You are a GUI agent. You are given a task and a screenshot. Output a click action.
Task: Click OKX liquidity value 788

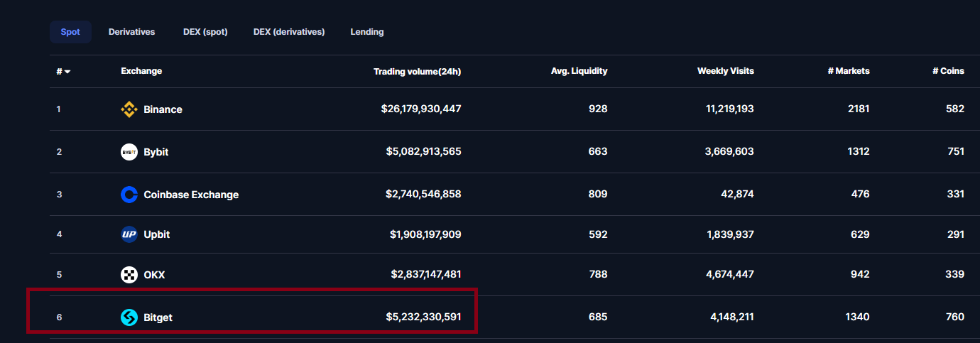598,275
